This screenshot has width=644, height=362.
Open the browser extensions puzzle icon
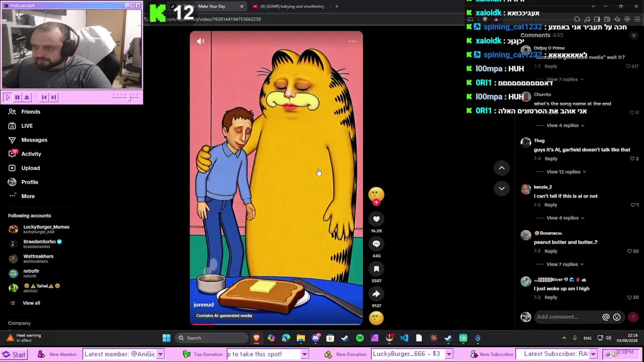[x=577, y=20]
